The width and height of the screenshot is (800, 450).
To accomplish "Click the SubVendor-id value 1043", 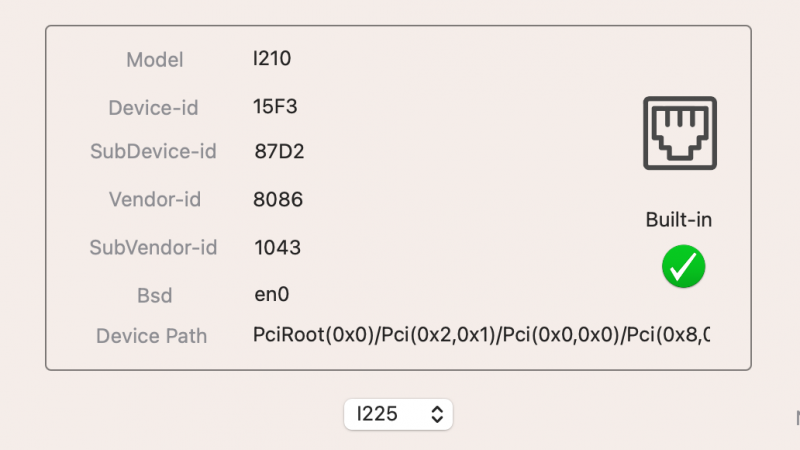I will tap(278, 247).
